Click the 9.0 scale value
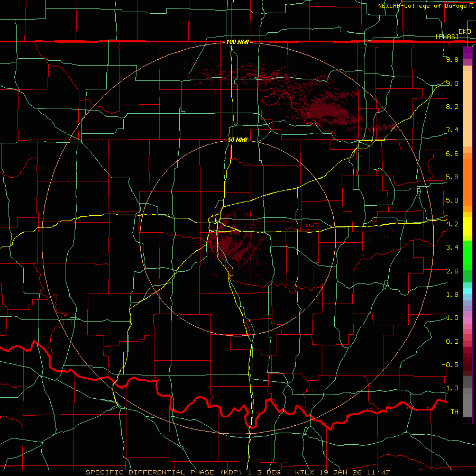476x476 pixels. coord(452,83)
